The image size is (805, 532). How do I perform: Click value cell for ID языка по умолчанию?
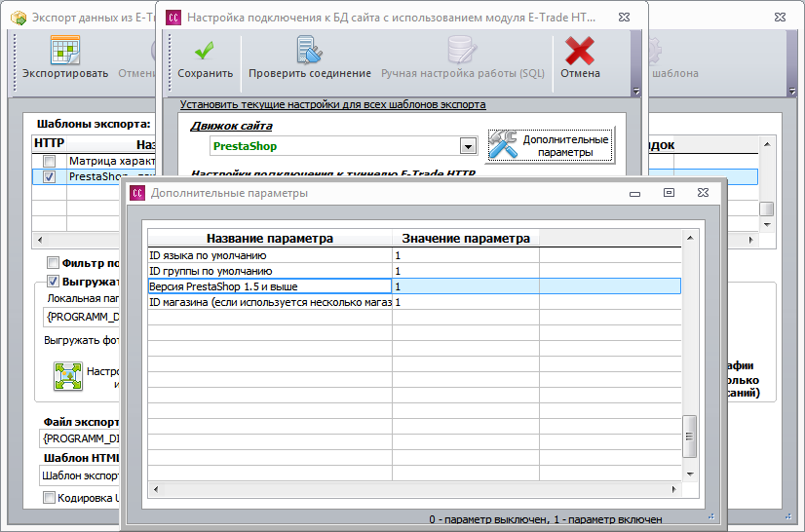tap(466, 255)
